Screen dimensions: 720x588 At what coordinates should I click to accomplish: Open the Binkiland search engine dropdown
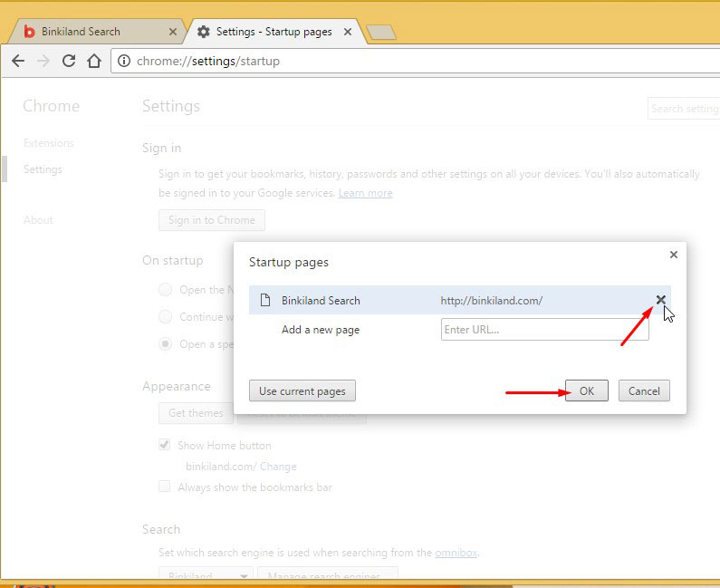(206, 574)
